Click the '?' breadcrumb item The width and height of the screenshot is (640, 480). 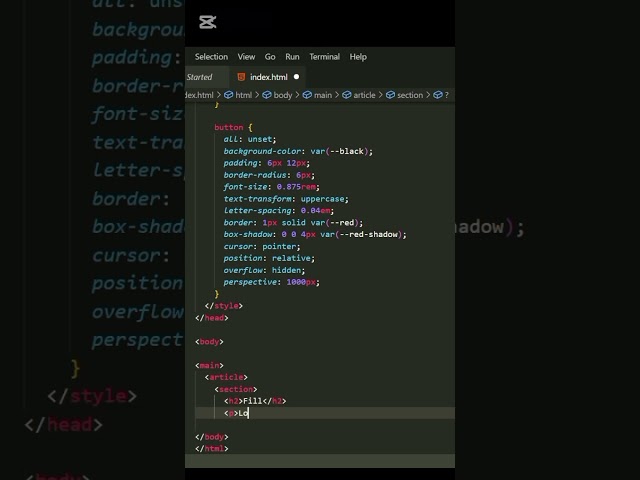pyautogui.click(x=447, y=95)
